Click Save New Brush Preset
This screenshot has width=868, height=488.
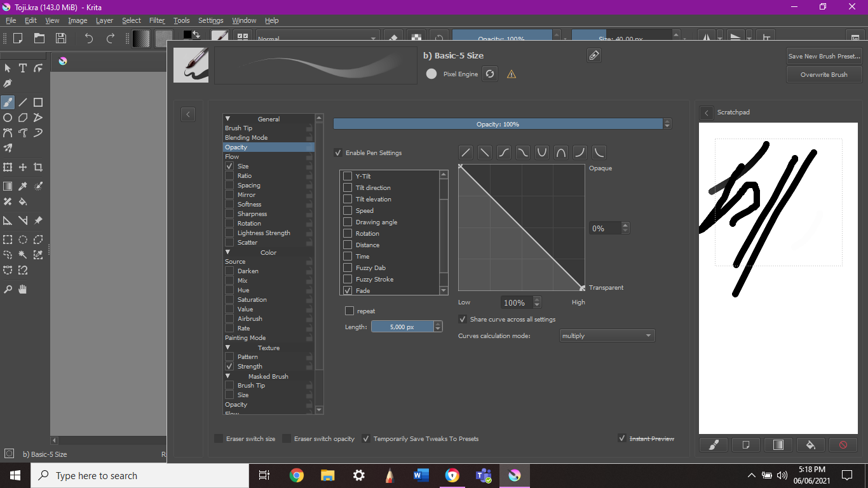(824, 56)
